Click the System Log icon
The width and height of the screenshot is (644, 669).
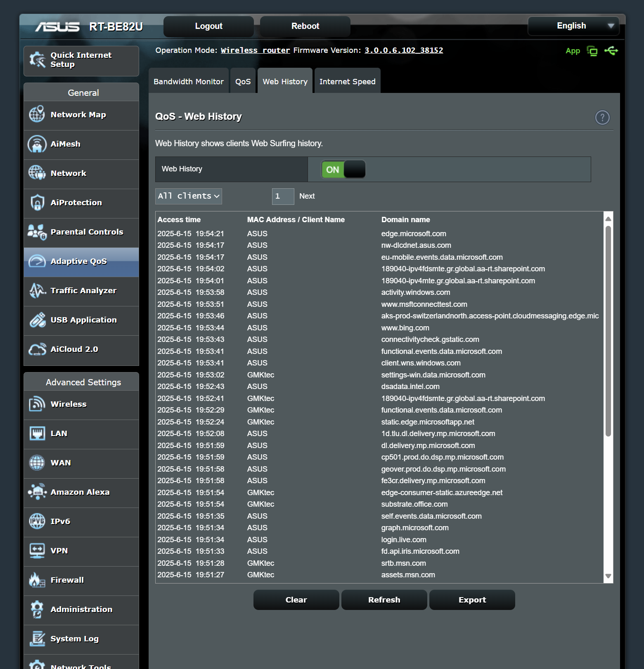37,638
